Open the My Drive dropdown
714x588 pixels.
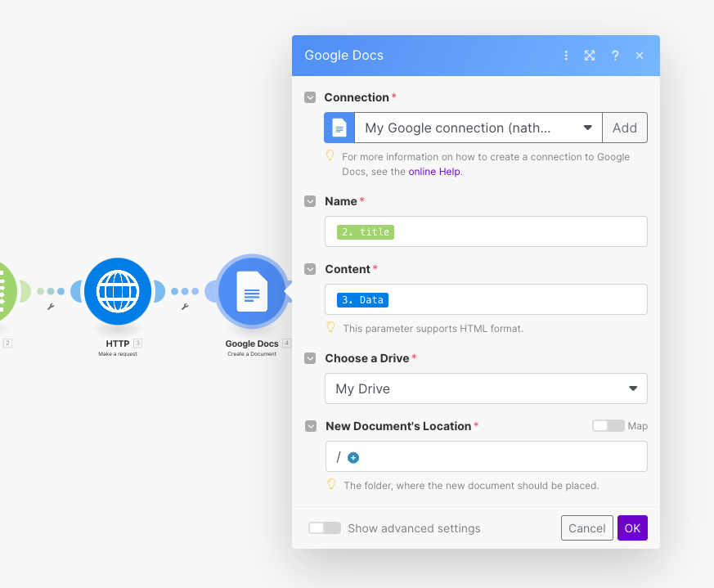(x=486, y=388)
